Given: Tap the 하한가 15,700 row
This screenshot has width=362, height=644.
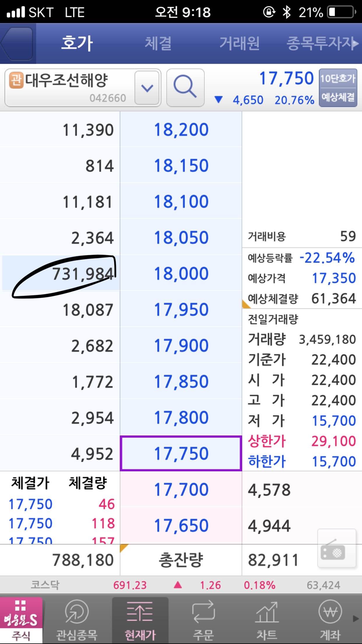Looking at the screenshot, I should click(x=302, y=461).
